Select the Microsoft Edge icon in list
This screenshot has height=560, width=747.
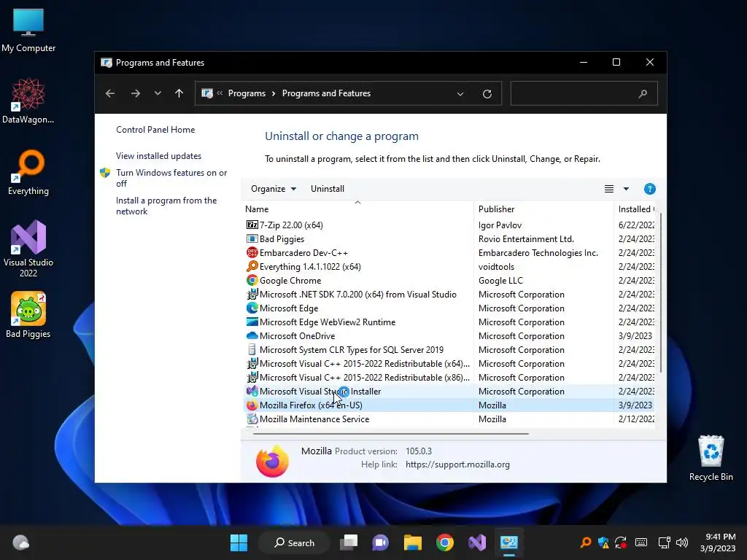point(252,308)
